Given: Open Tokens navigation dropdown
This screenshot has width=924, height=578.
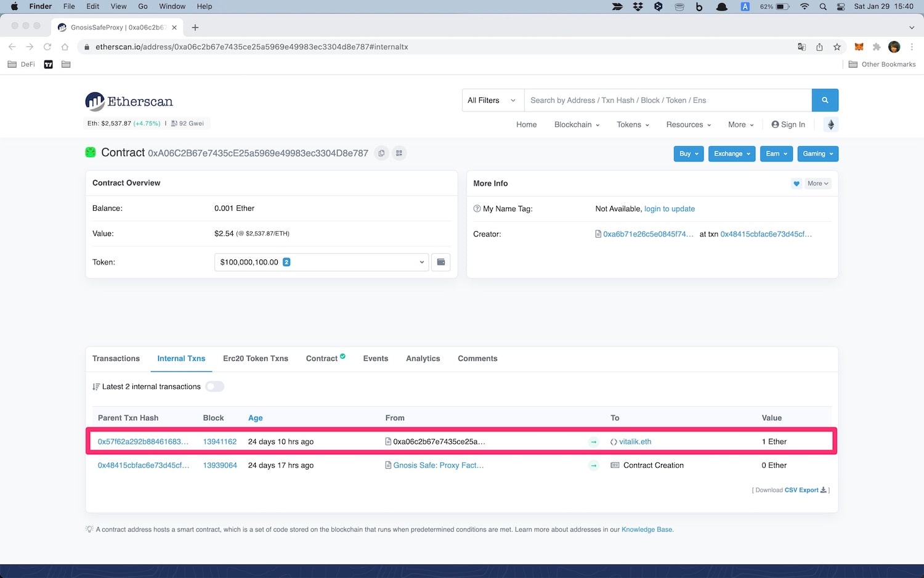Looking at the screenshot, I should 633,124.
